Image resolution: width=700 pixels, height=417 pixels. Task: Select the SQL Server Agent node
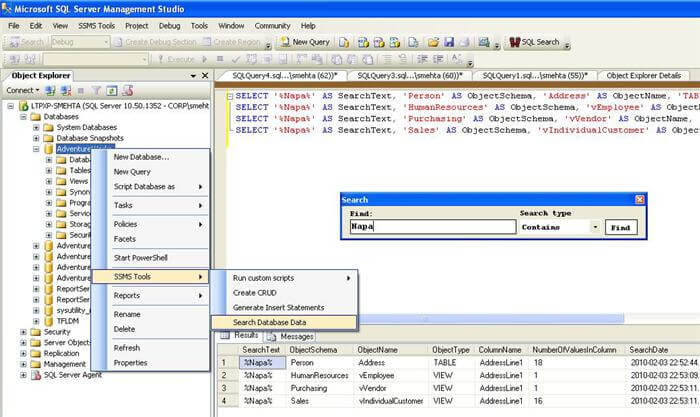pos(72,375)
